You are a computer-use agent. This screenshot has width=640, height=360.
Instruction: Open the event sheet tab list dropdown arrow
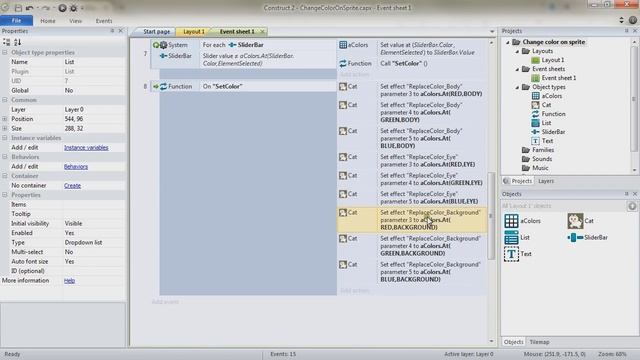(492, 31)
